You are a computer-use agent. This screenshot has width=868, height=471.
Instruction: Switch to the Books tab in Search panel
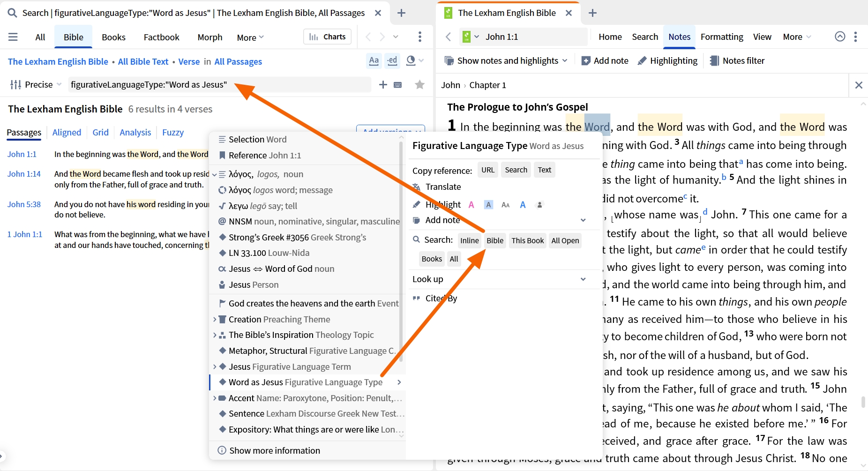click(113, 37)
